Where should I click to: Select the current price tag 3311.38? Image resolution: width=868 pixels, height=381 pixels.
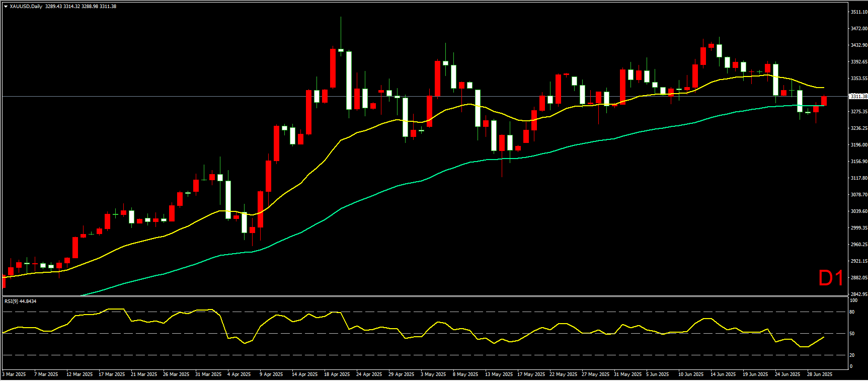pyautogui.click(x=858, y=96)
